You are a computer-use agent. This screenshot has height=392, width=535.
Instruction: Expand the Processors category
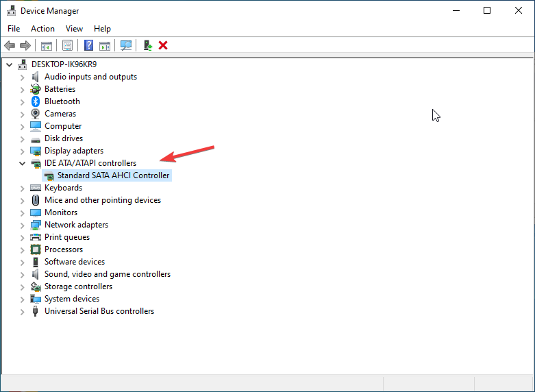coord(22,249)
